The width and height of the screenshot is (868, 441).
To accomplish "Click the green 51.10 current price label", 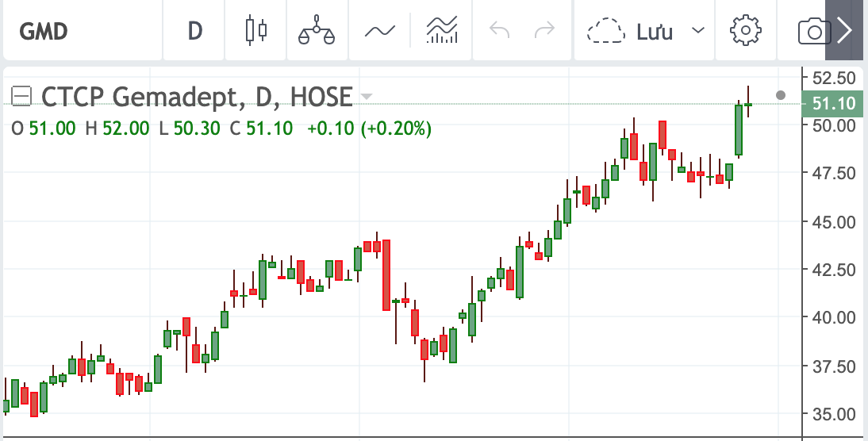I will [833, 103].
